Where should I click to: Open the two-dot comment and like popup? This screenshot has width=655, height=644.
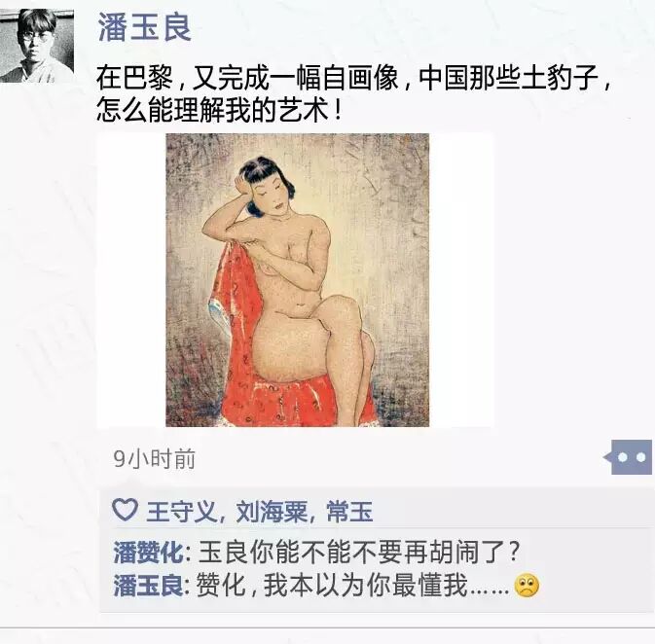[632, 457]
